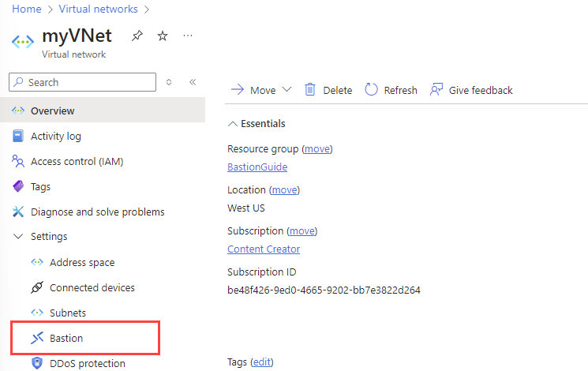Open the BastionGuide resource group link

point(257,167)
